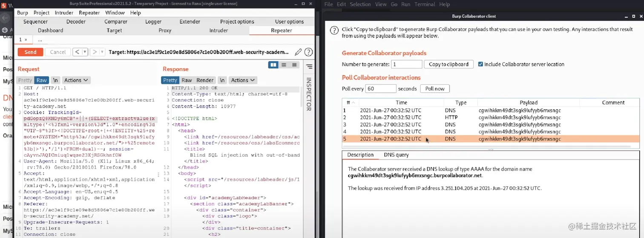Image resolution: width=644 pixels, height=238 pixels.
Task: Click the Poll now button
Action: click(435, 89)
